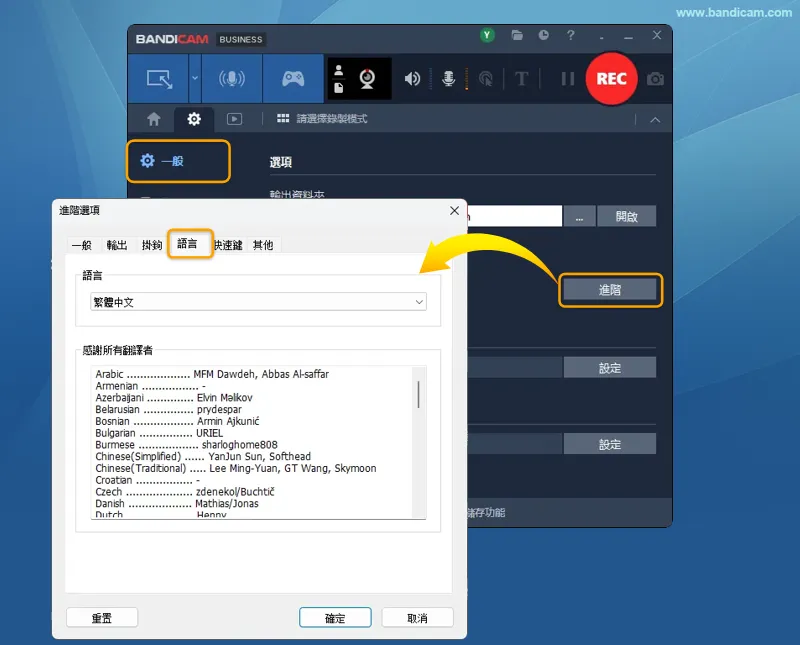The image size is (800, 645).
Task: Open the Settings gear tab
Action: 194,119
